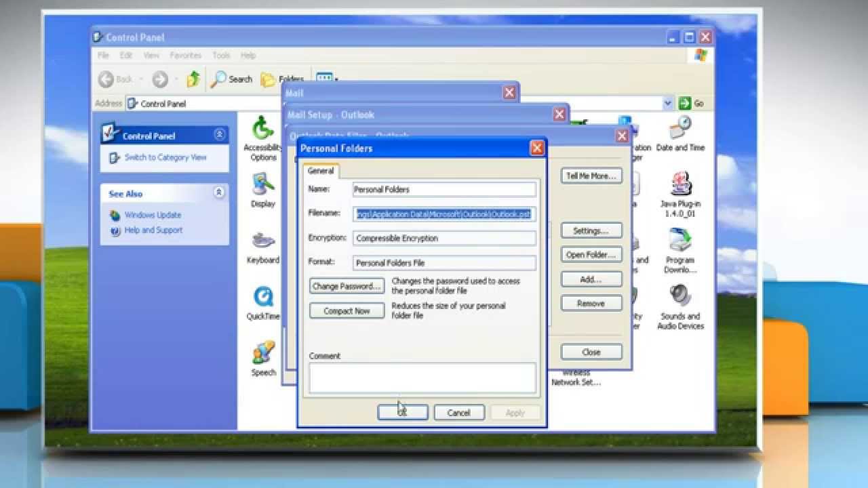This screenshot has width=868, height=488.
Task: Open the Back button history dropdown arrow
Action: pyautogui.click(x=140, y=80)
